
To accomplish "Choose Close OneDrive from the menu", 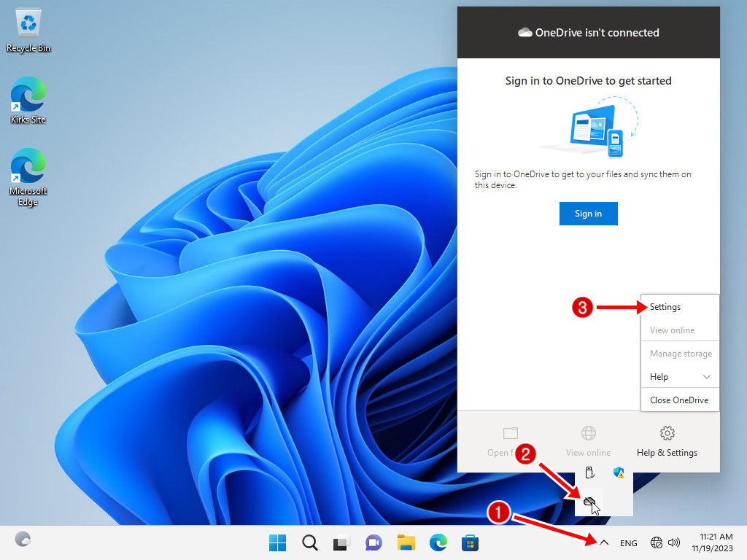I will 680,400.
